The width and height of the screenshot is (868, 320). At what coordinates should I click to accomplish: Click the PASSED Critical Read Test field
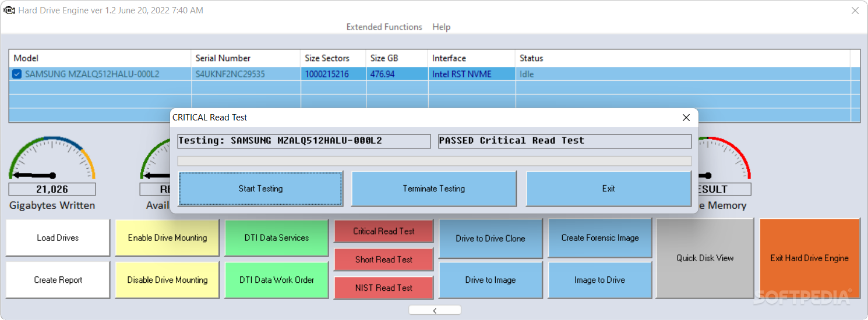coord(564,141)
